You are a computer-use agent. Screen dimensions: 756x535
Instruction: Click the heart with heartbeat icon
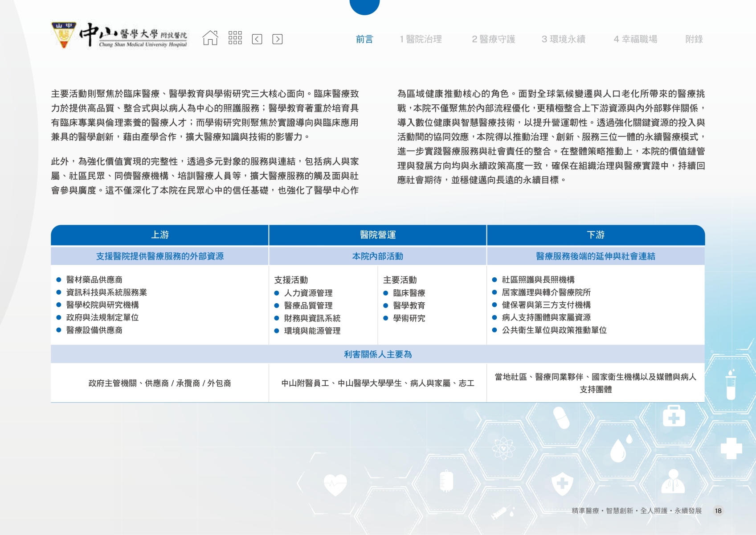click(x=335, y=485)
